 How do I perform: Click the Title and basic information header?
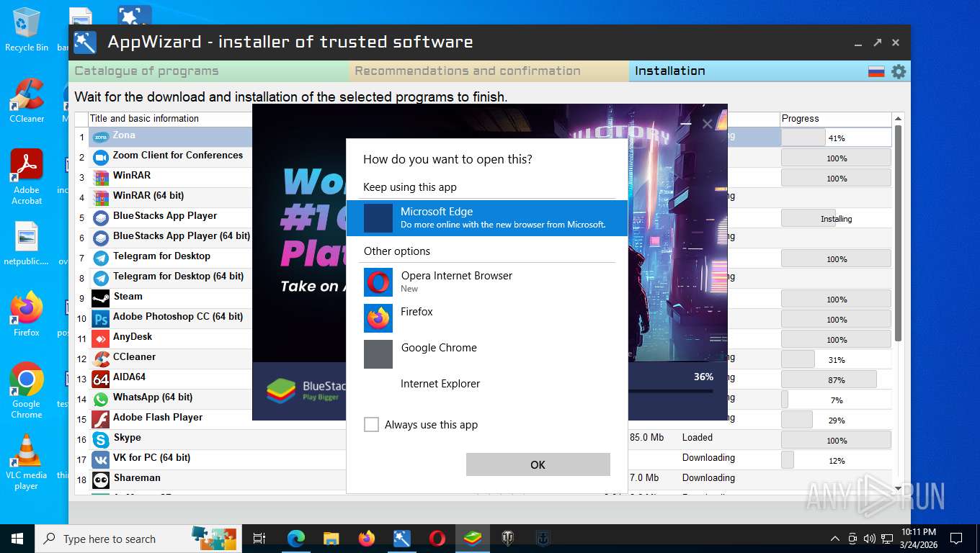144,118
